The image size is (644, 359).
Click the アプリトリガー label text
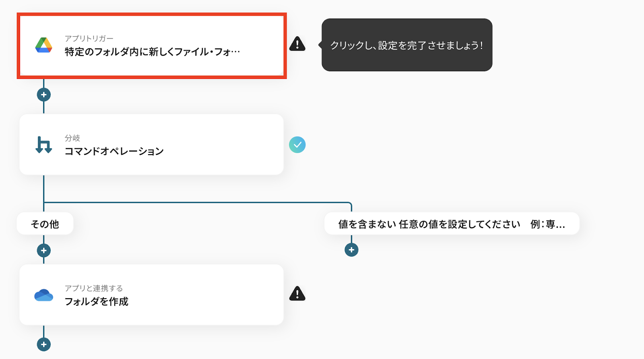[x=89, y=39]
